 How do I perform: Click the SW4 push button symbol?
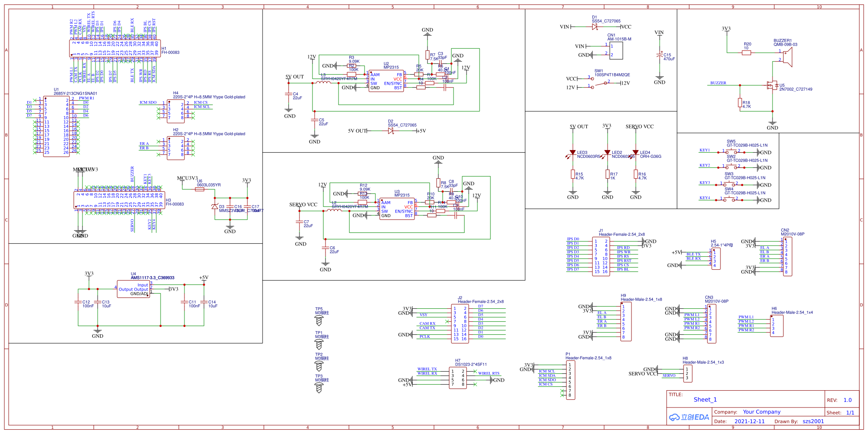(729, 199)
